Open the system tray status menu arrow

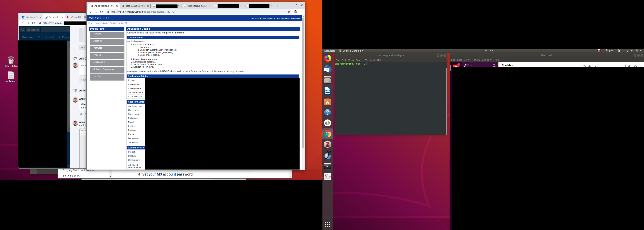click(641, 51)
